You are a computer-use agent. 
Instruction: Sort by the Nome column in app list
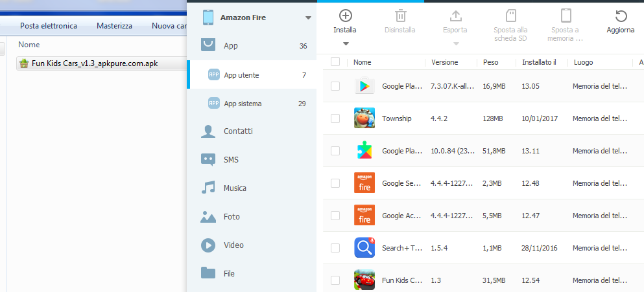(x=363, y=62)
